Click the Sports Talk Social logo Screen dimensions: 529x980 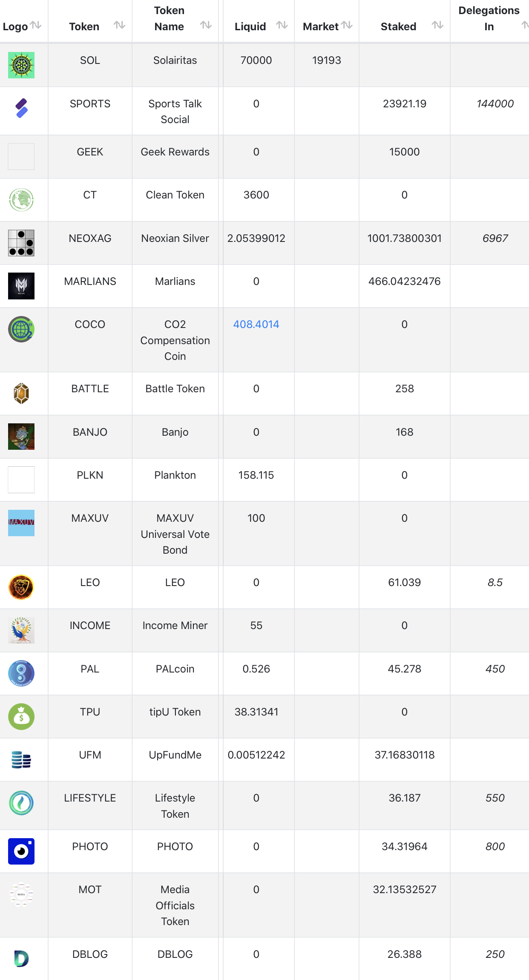[21, 108]
